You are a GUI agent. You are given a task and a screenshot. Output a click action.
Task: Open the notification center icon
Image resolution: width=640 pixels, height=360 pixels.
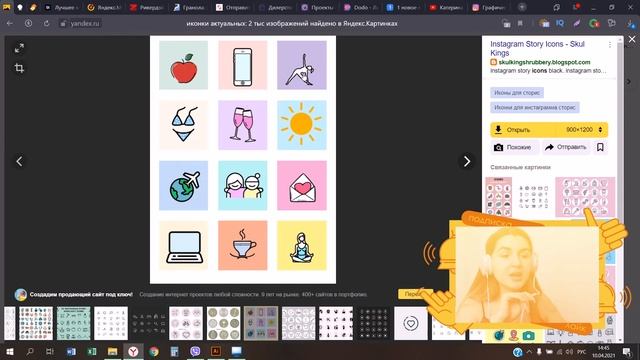[x=627, y=352]
